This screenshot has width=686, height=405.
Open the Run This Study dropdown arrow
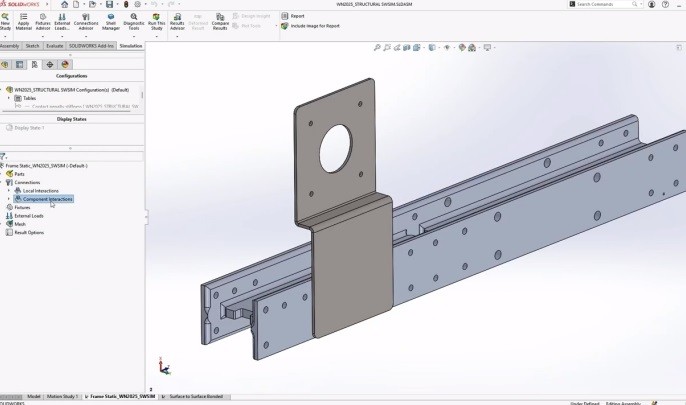(157, 36)
